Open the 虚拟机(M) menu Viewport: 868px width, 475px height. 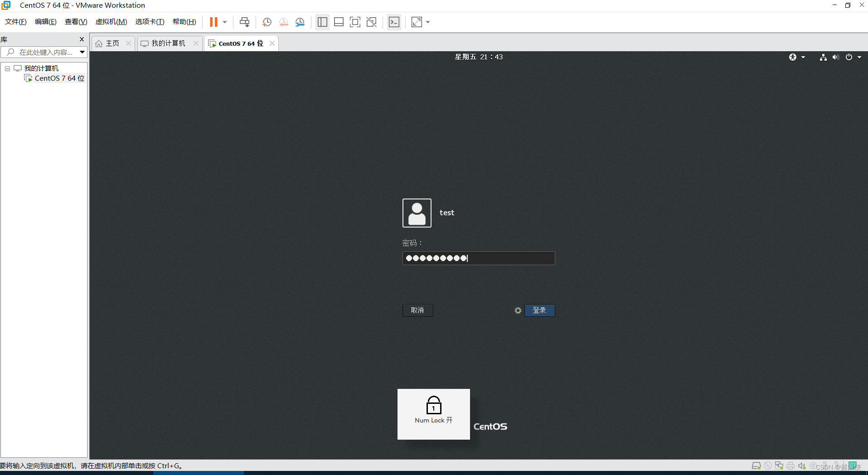111,22
